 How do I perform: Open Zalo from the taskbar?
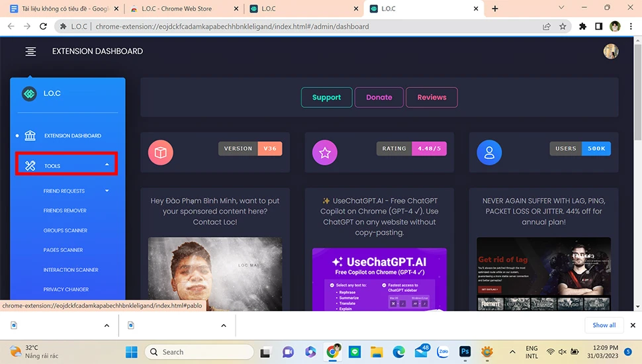(443, 351)
